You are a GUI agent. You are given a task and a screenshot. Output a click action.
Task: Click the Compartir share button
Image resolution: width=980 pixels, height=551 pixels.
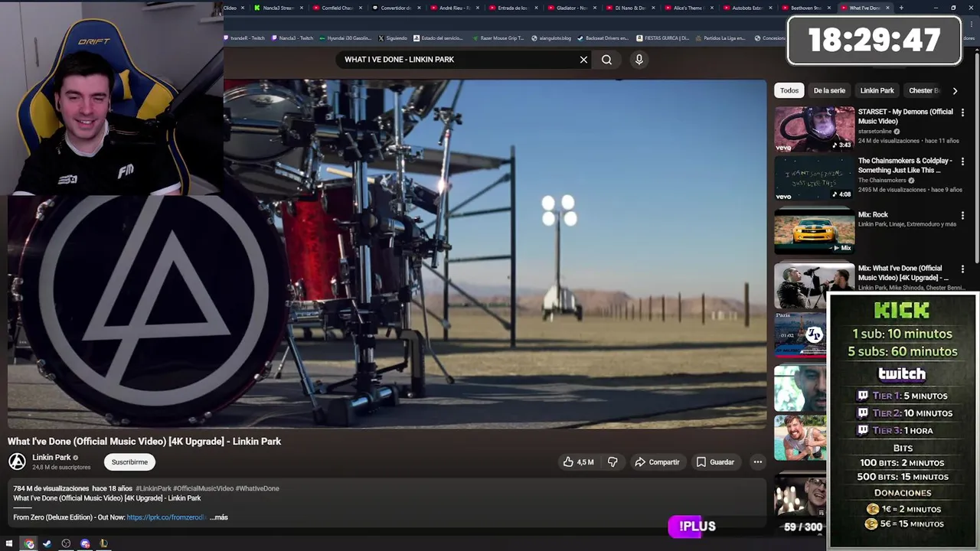[x=657, y=462]
